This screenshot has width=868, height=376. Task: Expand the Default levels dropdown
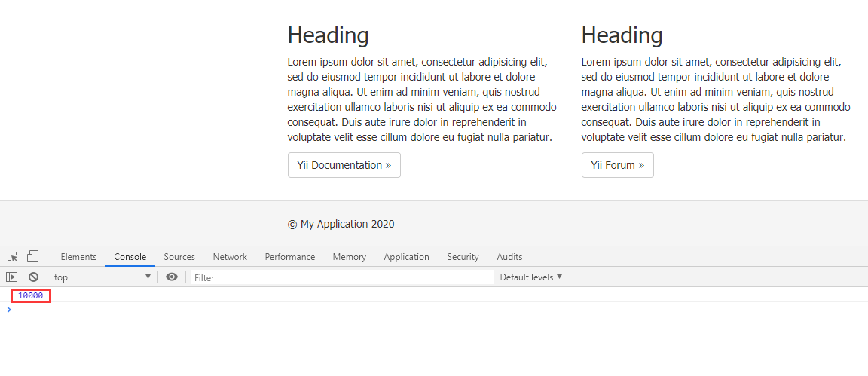coord(531,277)
